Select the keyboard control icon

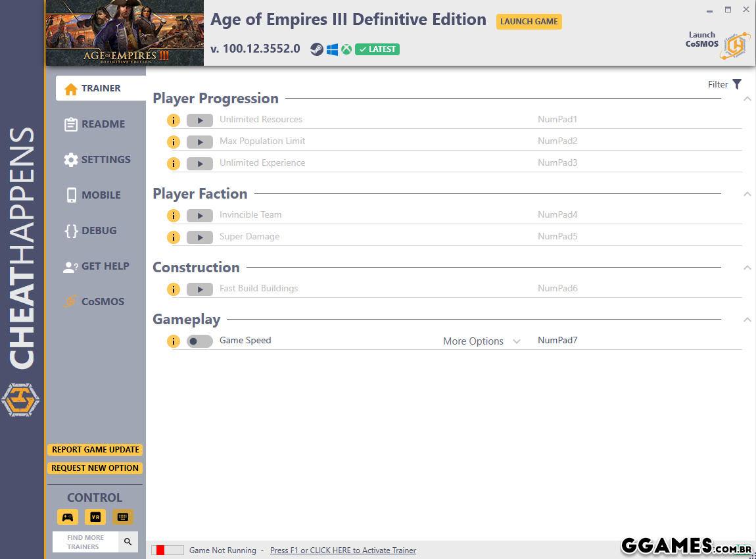point(122,517)
